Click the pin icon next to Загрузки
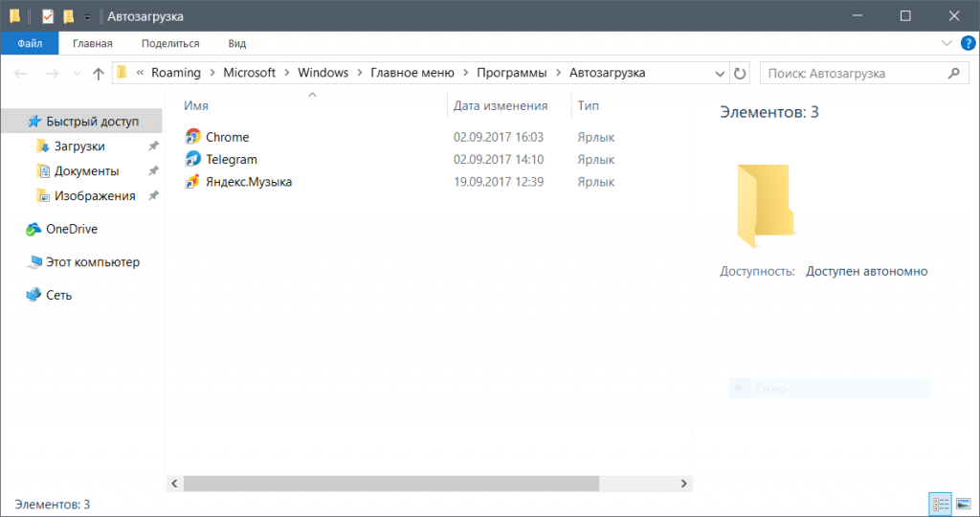The width and height of the screenshot is (980, 517). 153,146
